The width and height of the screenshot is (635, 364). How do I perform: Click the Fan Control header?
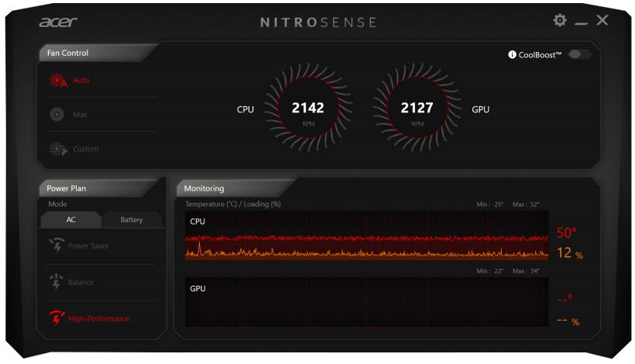[x=67, y=53]
